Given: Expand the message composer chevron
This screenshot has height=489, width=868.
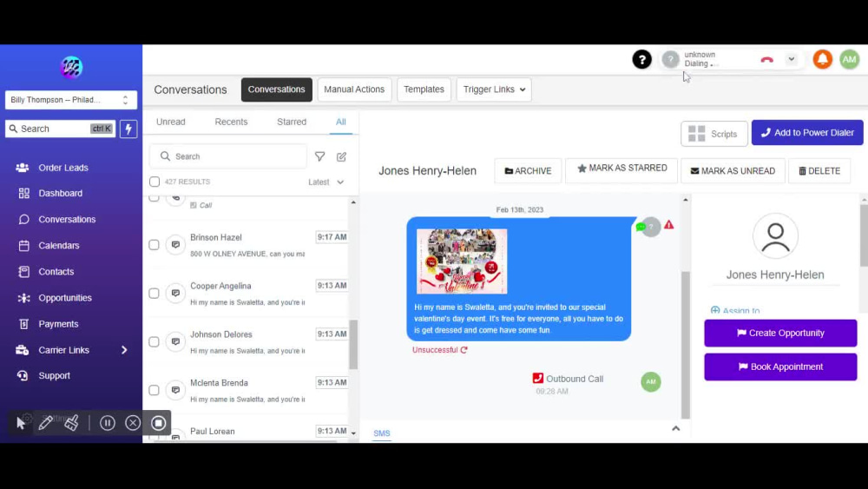Looking at the screenshot, I should click(676, 428).
